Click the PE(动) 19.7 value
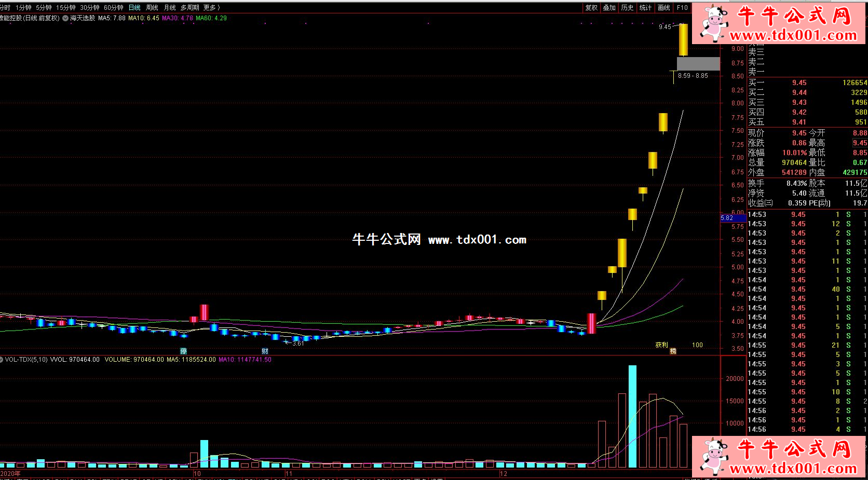The image size is (868, 480). (860, 203)
